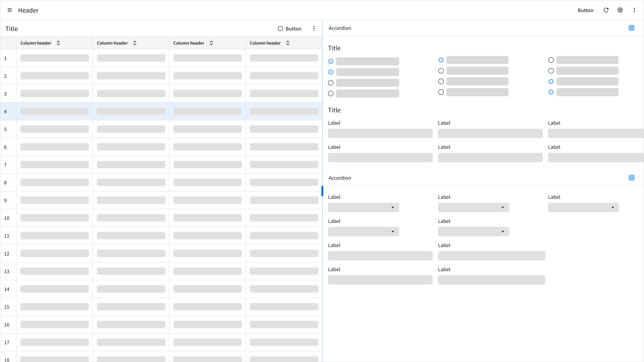Open second-row middle Label dropdown
This screenshot has height=362, width=644.
(473, 232)
